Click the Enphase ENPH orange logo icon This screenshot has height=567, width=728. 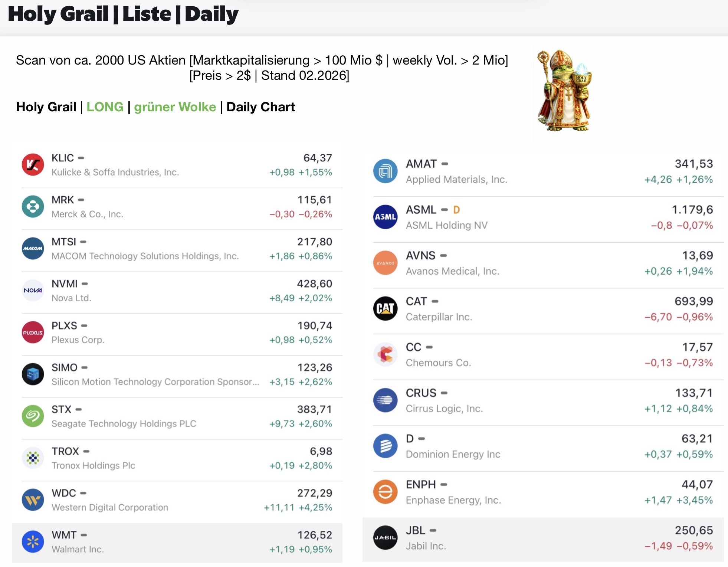[385, 492]
